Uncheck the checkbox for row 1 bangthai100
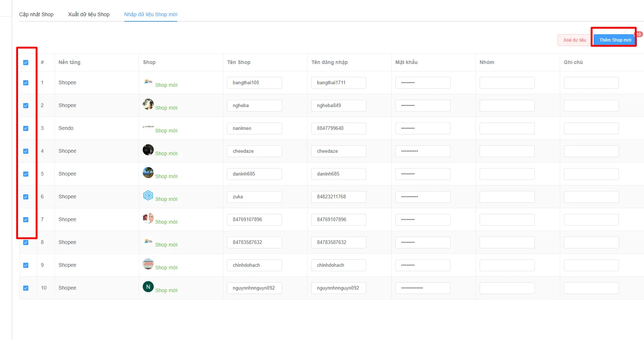 [x=26, y=83]
